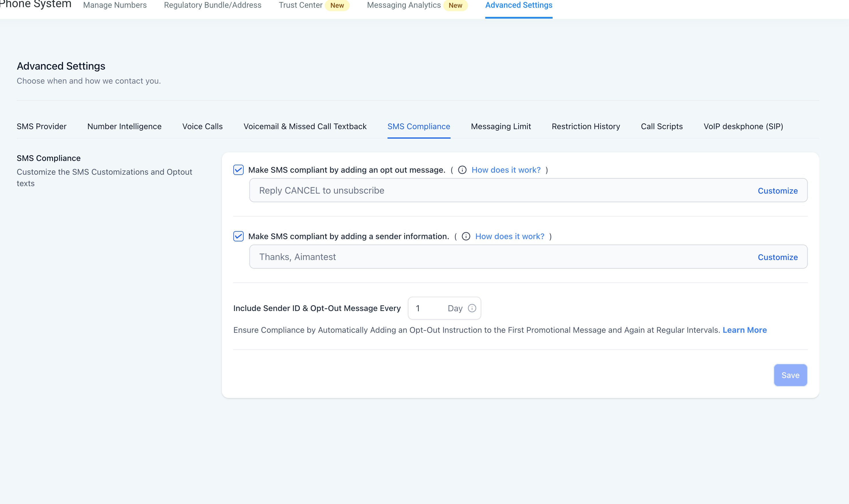Select the Messaging Limit tab
This screenshot has height=504, width=849.
tap(501, 126)
